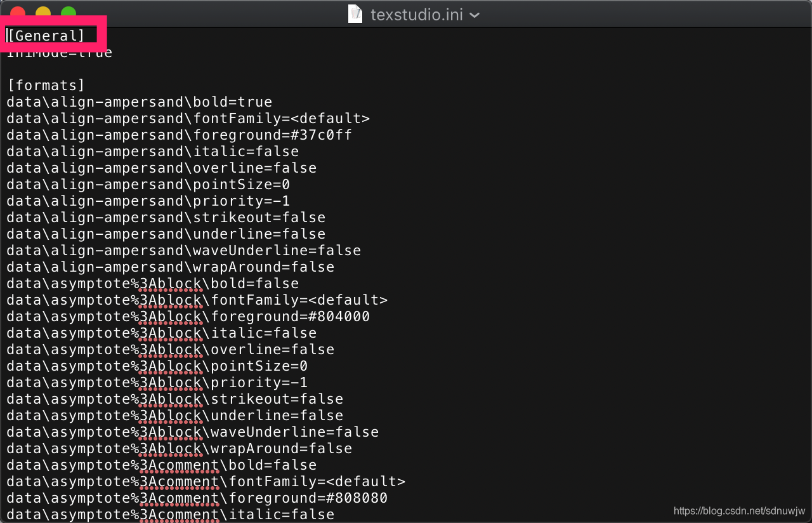The width and height of the screenshot is (812, 523).
Task: Click the line data\asymptote%3Acomment\bold=false
Action: [x=162, y=465]
